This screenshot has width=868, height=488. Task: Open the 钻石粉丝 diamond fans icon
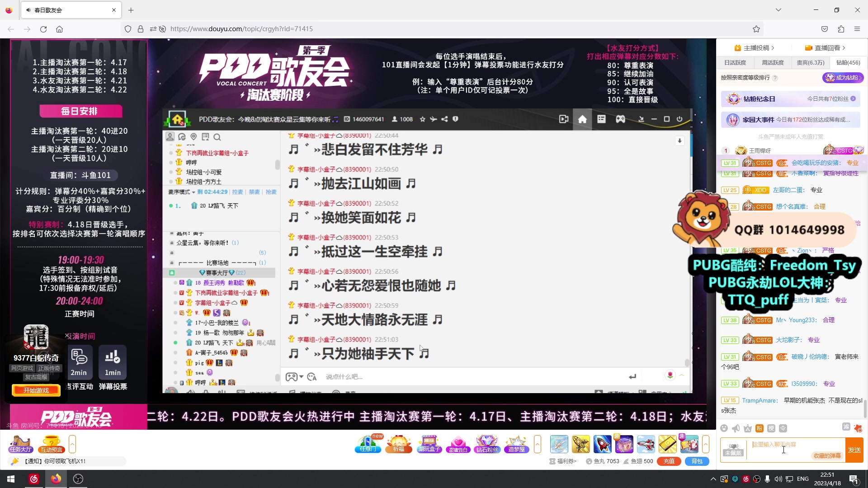487,444
